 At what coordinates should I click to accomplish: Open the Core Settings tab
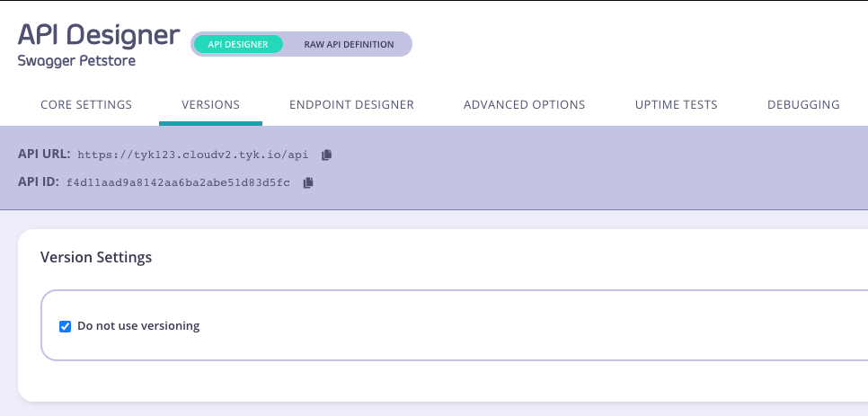click(86, 105)
